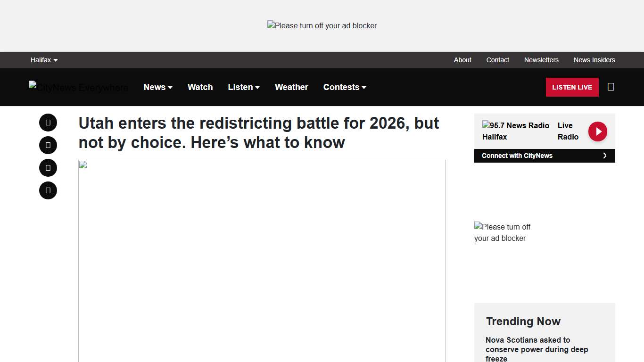This screenshot has height=362, width=644.
Task: Open the trending story about Nova Scotians conserving power
Action: pos(537,349)
